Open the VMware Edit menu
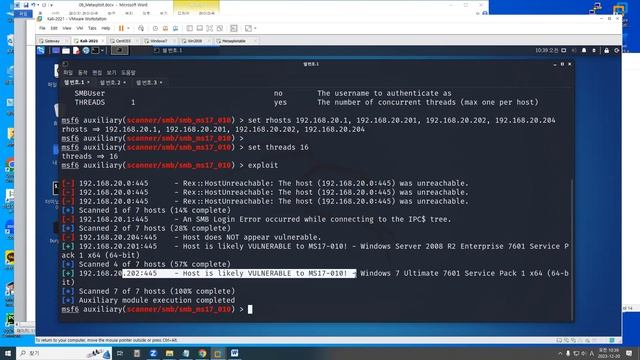The width and height of the screenshot is (640, 360). (54, 28)
